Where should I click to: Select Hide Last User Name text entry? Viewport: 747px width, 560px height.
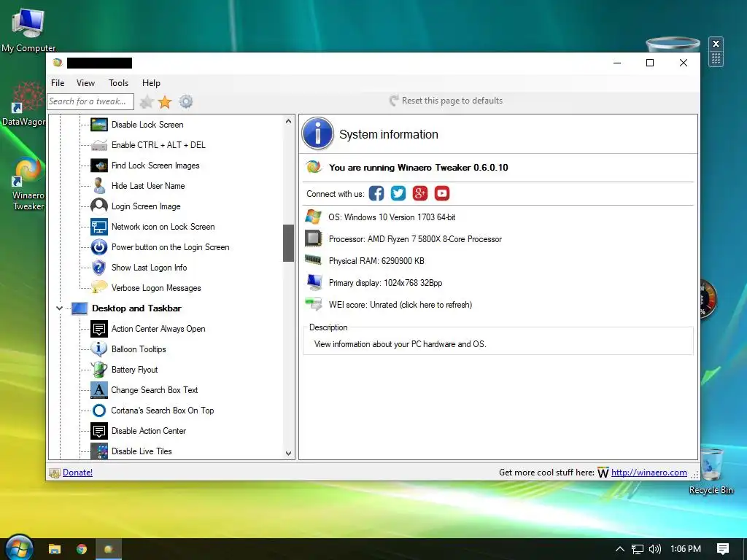click(148, 186)
